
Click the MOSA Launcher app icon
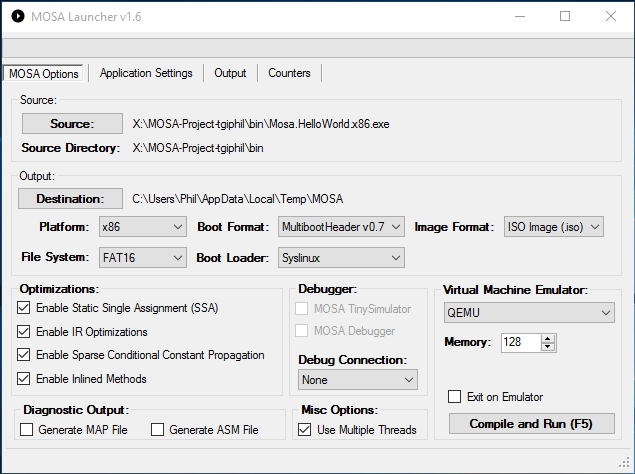(x=18, y=17)
